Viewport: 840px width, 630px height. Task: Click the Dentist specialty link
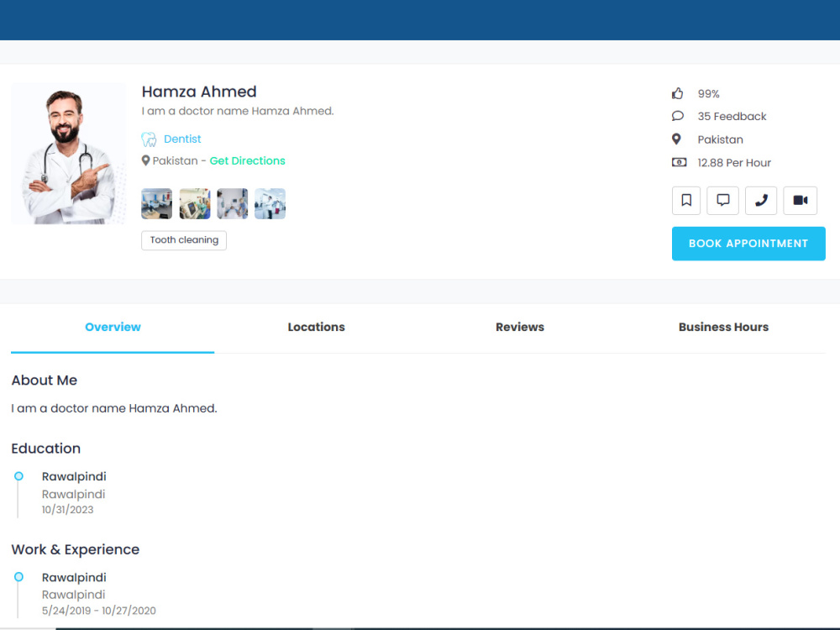(182, 139)
